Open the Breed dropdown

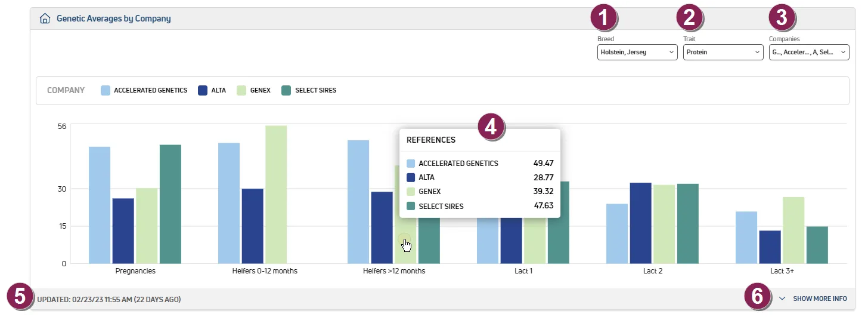click(637, 53)
